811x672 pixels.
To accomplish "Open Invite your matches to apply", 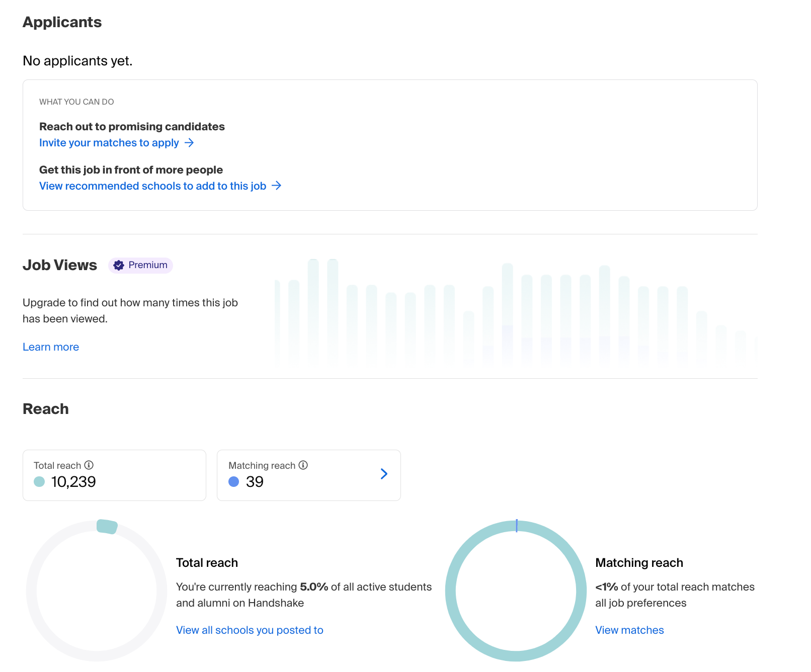I will pyautogui.click(x=109, y=143).
